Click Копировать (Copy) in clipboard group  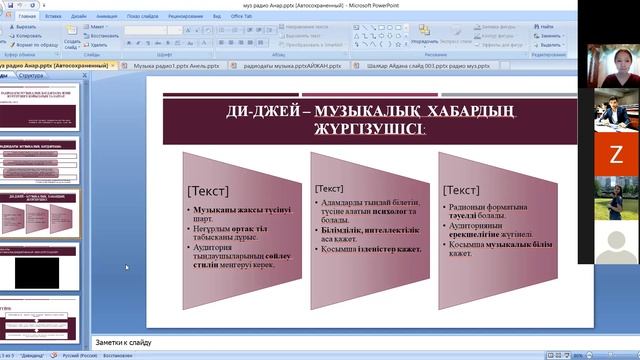(x=25, y=36)
